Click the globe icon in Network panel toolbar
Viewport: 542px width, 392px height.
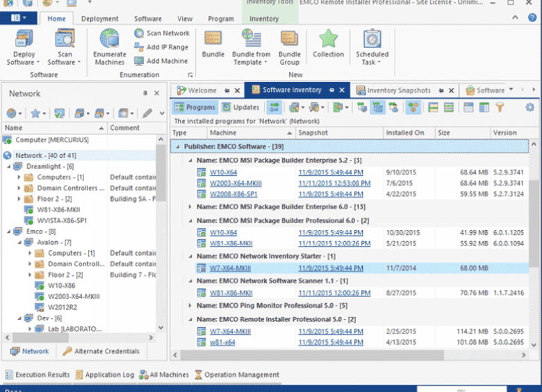tap(11, 113)
